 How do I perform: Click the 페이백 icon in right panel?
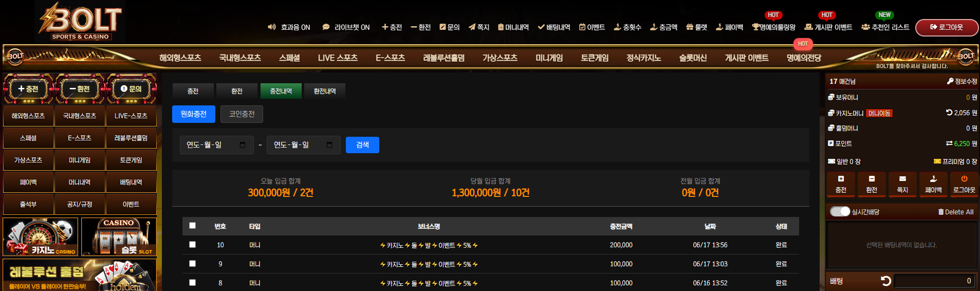point(933,179)
